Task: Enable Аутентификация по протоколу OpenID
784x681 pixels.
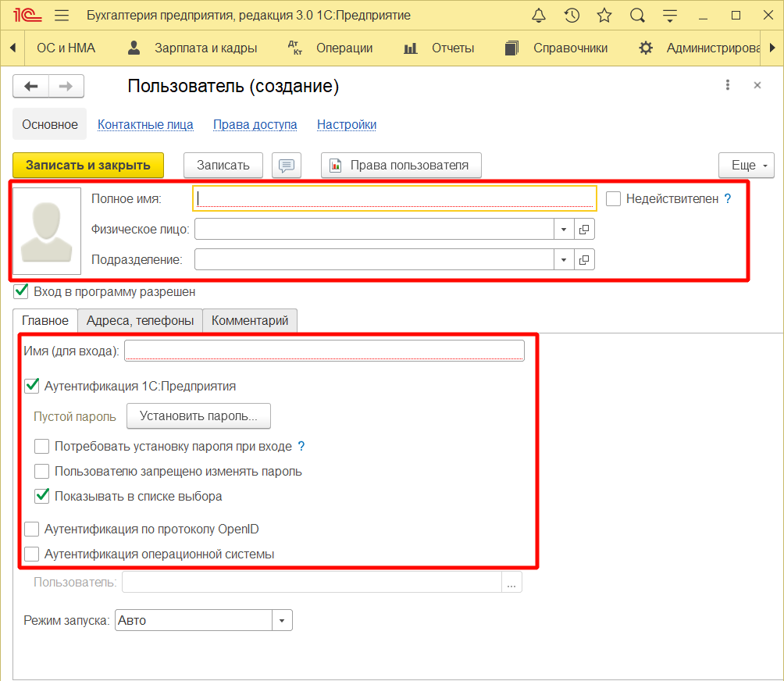Action: pyautogui.click(x=32, y=529)
